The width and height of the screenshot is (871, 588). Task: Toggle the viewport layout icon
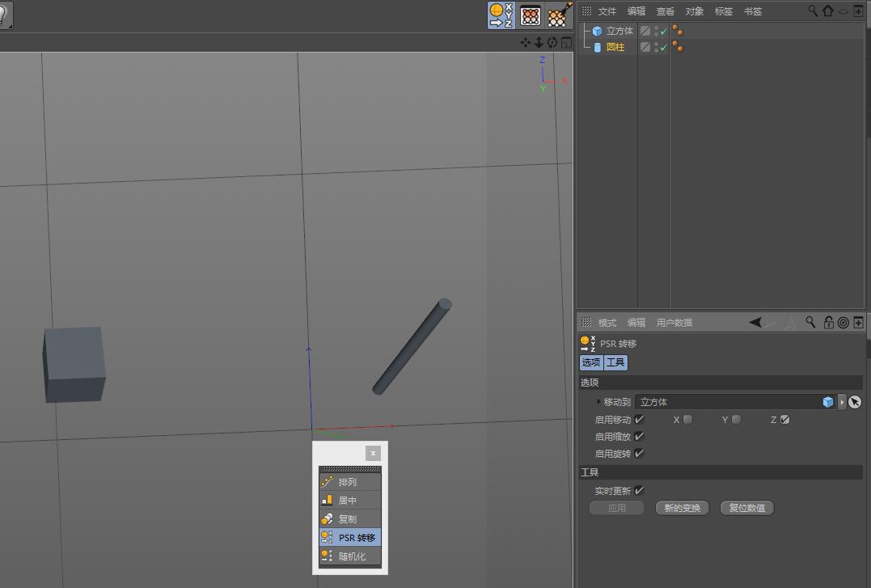point(566,42)
